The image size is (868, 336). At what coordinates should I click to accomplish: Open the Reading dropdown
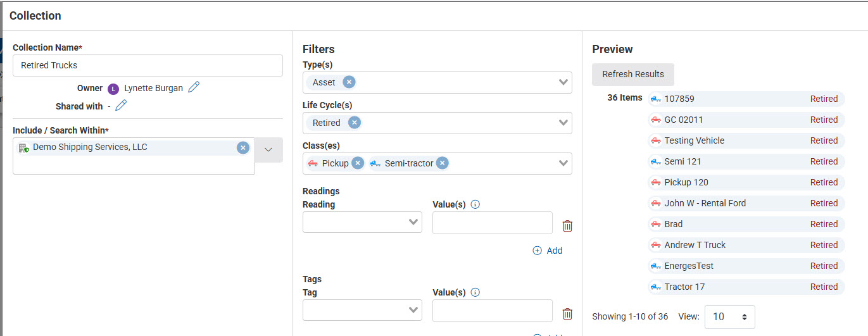click(x=362, y=222)
